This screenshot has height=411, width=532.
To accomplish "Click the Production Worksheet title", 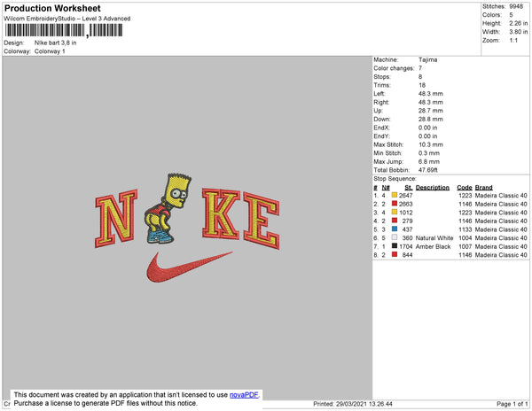I will (52, 8).
